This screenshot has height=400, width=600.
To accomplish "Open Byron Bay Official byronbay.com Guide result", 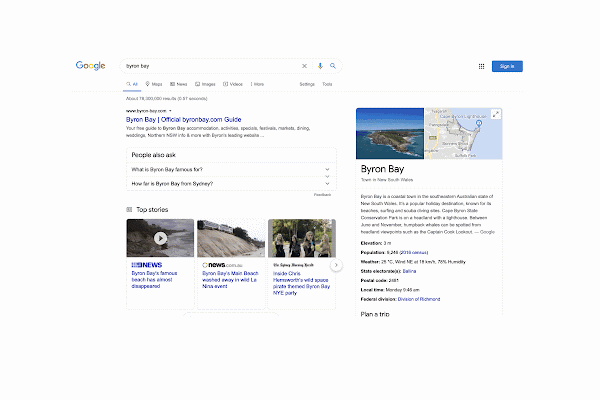I will click(x=184, y=119).
